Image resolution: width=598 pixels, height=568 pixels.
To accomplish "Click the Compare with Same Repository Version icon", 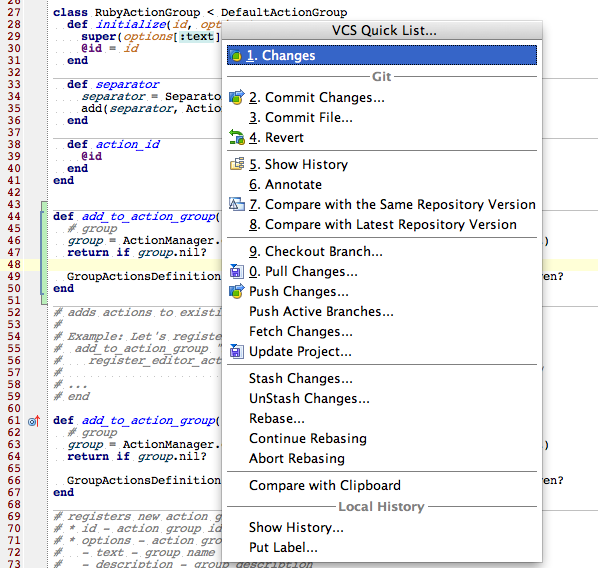I will [237, 204].
